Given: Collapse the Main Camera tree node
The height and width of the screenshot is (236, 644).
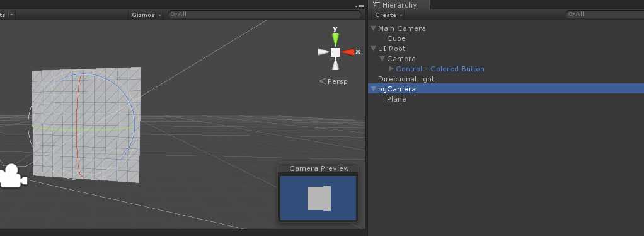Looking at the screenshot, I should pos(373,28).
